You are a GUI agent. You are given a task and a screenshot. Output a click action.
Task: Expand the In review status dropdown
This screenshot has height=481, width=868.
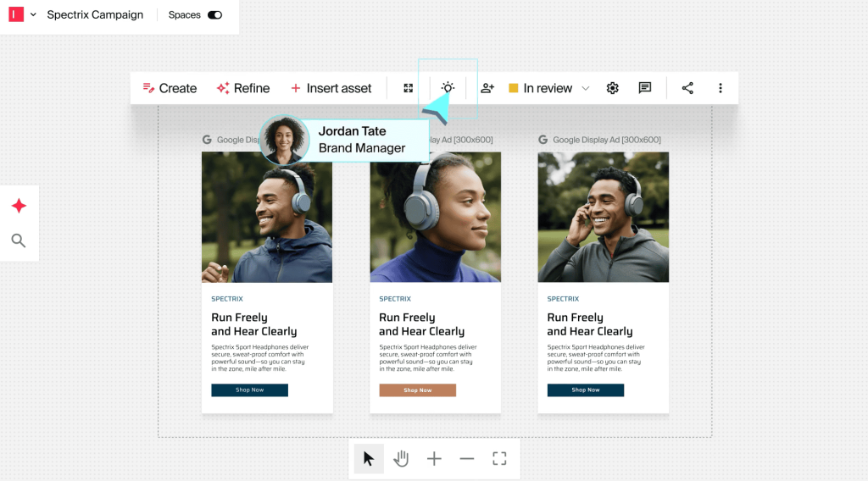(x=585, y=88)
